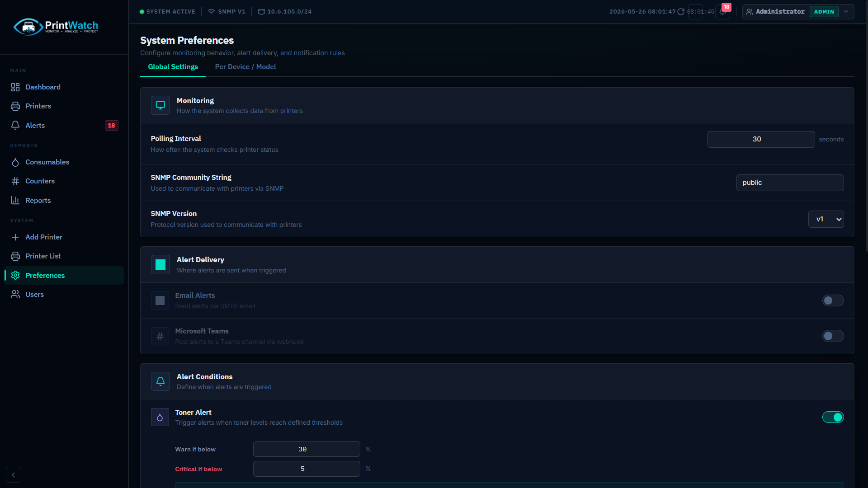The height and width of the screenshot is (488, 868).
Task: Click the SNMP Community String field
Action: point(790,183)
